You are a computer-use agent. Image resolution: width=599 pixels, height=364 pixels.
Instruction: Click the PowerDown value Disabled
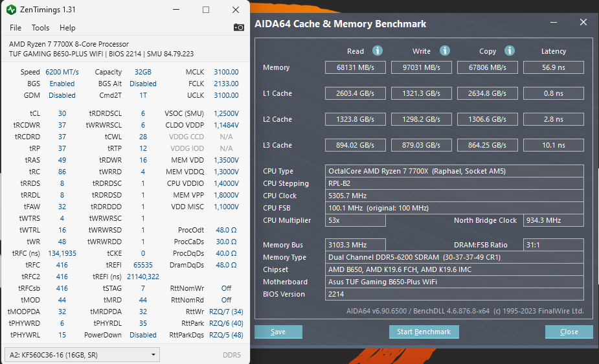tap(143, 335)
